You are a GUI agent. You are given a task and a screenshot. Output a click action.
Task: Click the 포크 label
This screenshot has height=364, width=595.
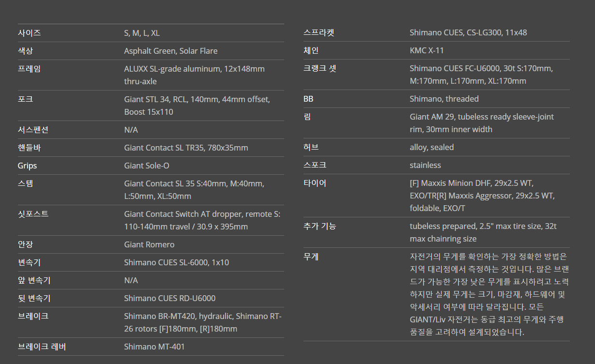25,99
